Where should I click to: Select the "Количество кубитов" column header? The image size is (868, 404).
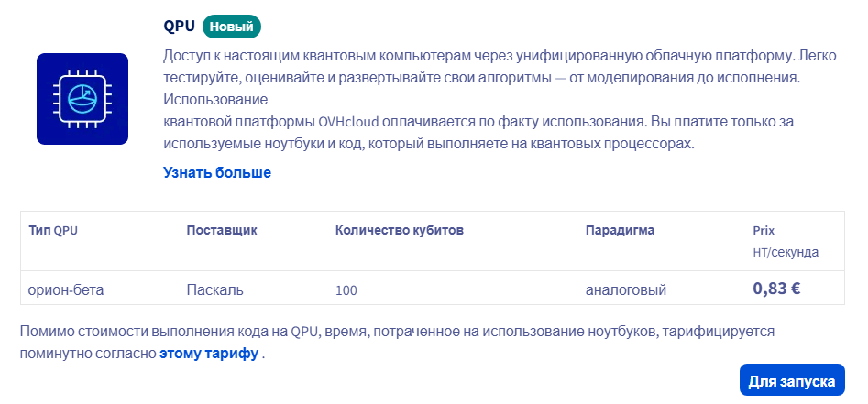pyautogui.click(x=400, y=229)
